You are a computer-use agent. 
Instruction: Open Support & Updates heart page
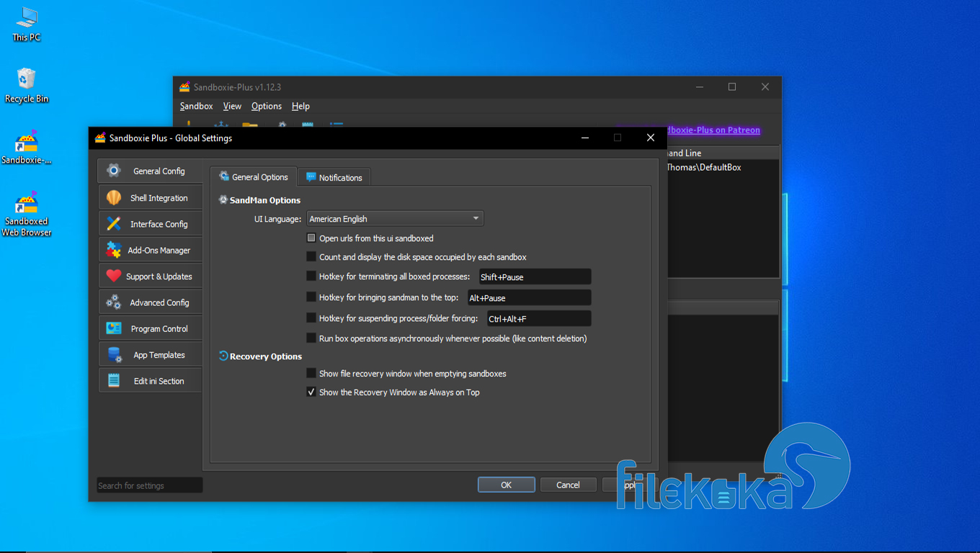coord(150,276)
